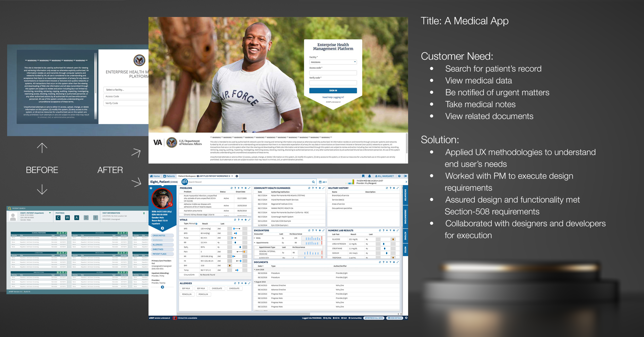This screenshot has width=644, height=337.
Task: Sort documents by Date column
Action: 260,266
